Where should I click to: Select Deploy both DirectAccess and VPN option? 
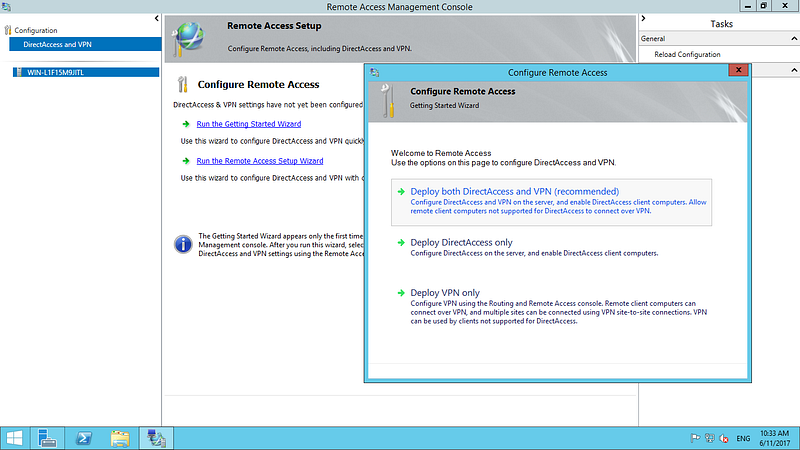pyautogui.click(x=551, y=202)
